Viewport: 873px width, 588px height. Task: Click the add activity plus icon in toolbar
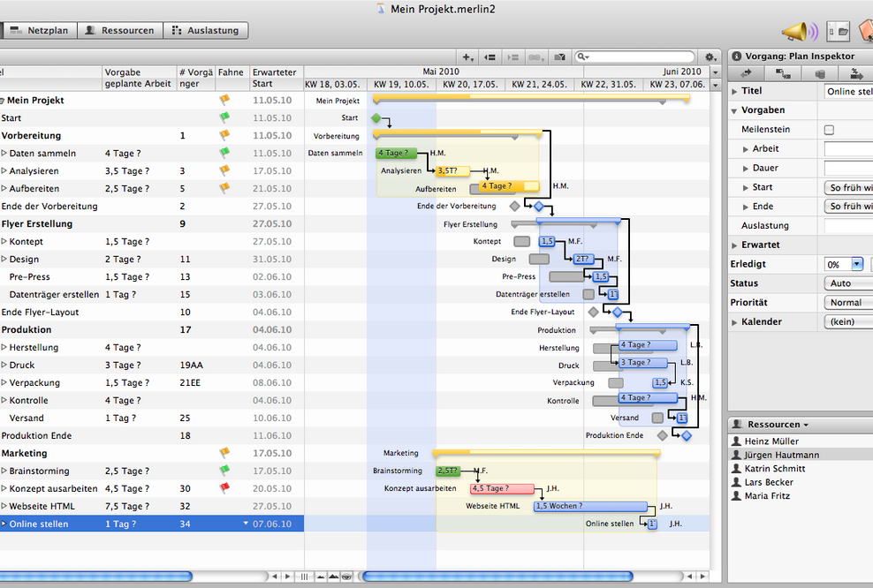click(467, 56)
